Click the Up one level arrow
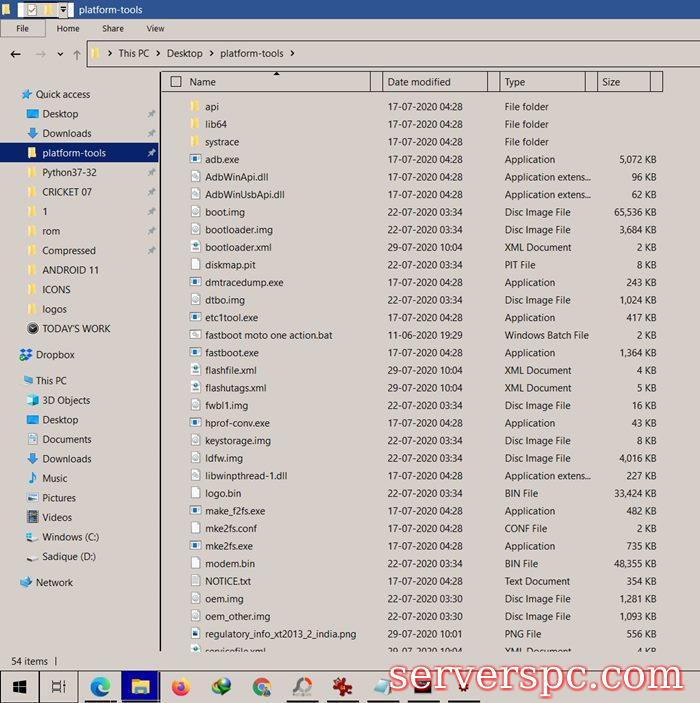The height and width of the screenshot is (703, 700). (77, 54)
